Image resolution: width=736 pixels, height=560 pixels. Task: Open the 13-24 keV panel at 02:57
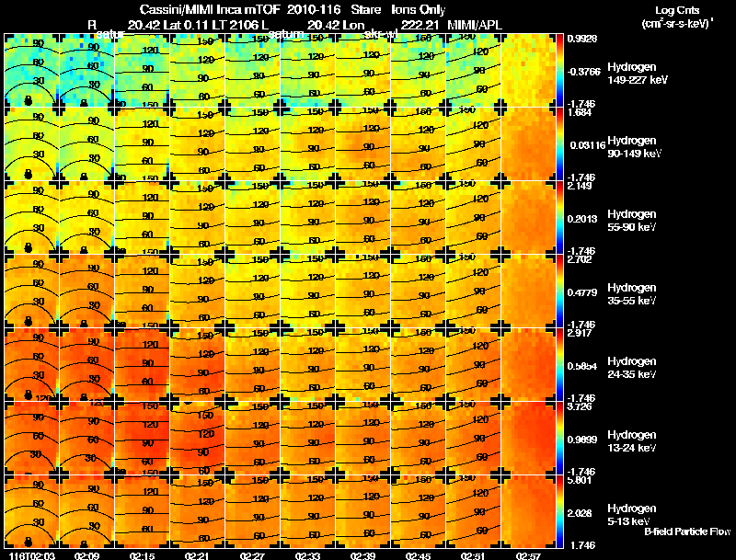[x=528, y=439]
